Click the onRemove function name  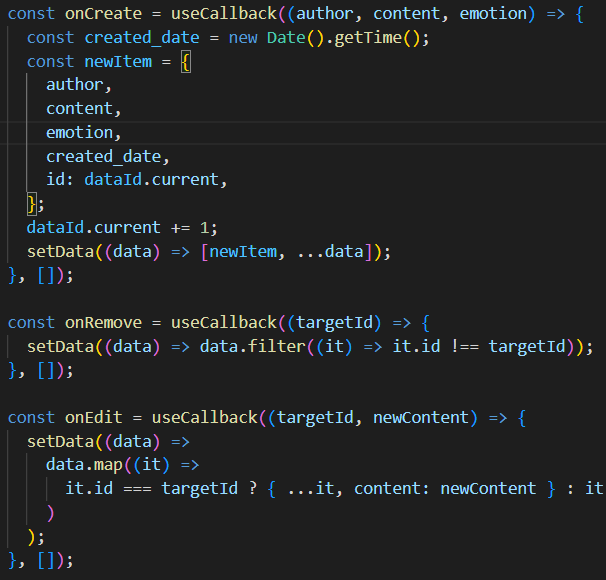(x=103, y=323)
